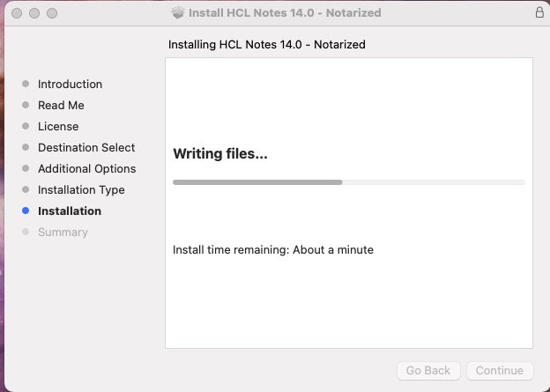This screenshot has width=550, height=392.
Task: Click the blue bullet beside Installation
Action: tap(26, 211)
